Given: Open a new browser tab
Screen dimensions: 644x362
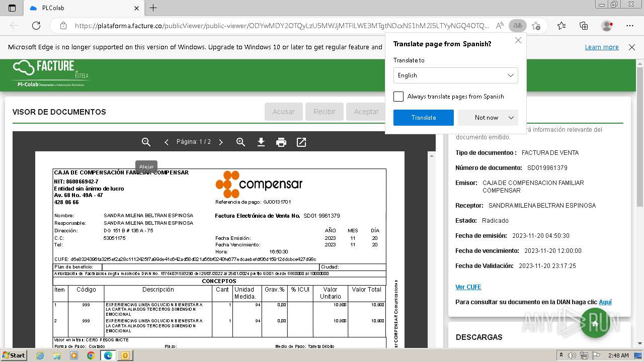Looking at the screenshot, I should (153, 8).
